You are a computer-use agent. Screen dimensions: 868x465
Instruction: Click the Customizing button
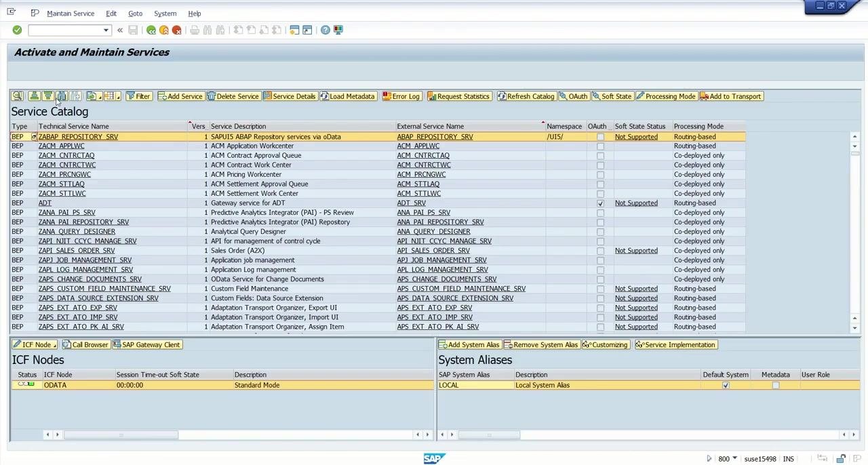605,344
